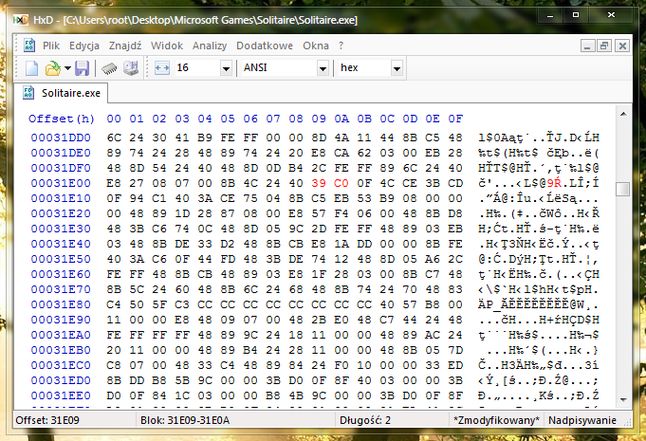Maximize the HxD main window
646x441 pixels.
tap(576, 15)
